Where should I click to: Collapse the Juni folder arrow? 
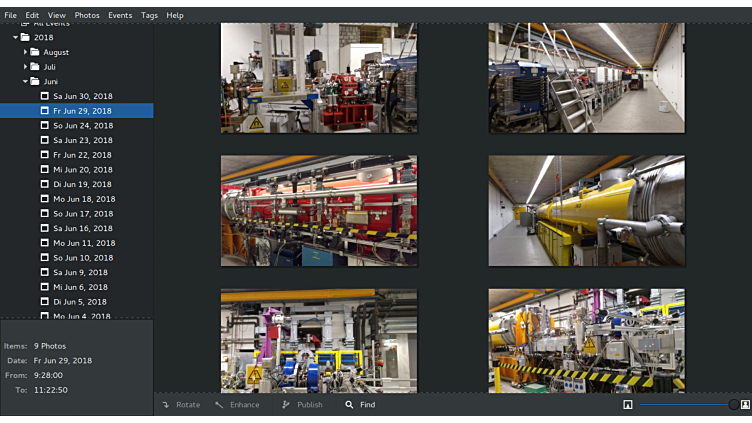[x=25, y=81]
